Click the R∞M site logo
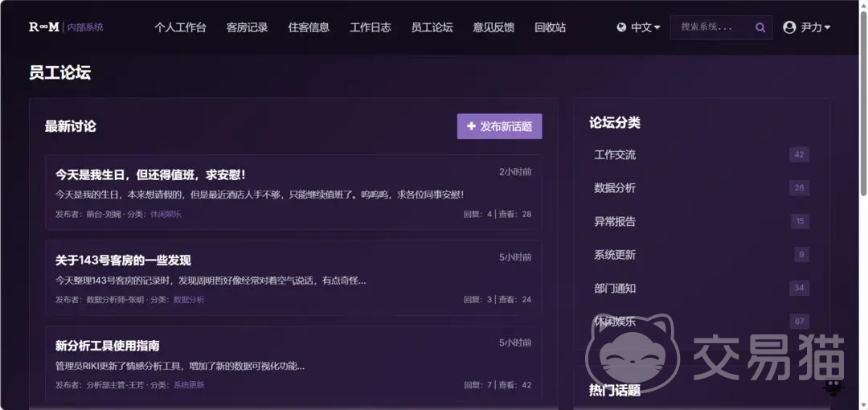 point(44,27)
